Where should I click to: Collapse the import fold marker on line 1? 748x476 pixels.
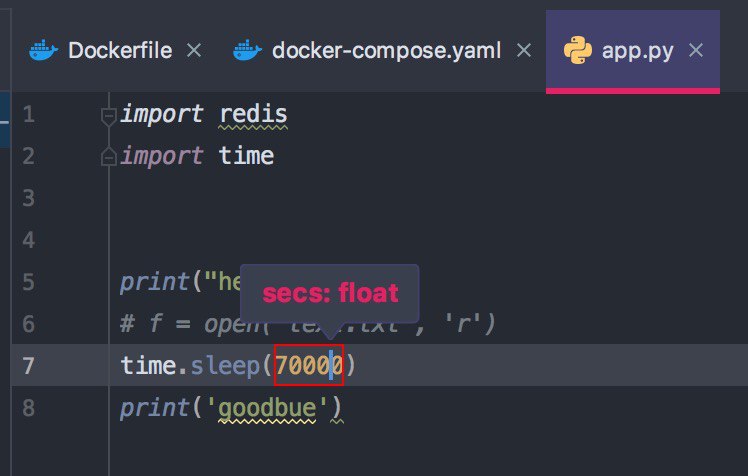109,116
